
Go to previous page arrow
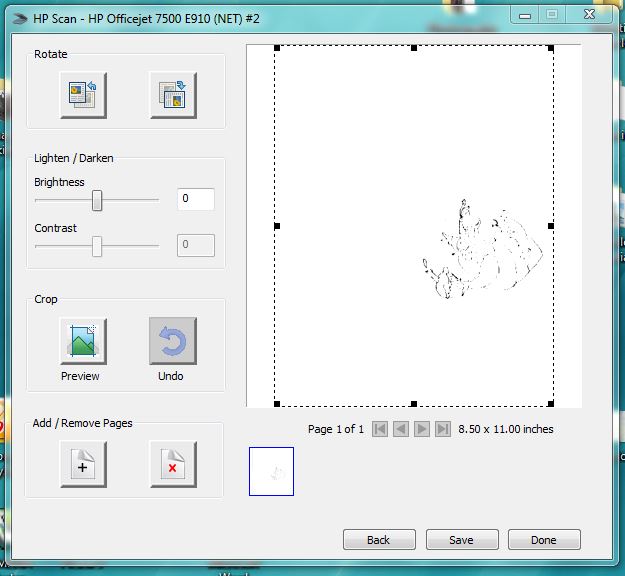point(401,429)
